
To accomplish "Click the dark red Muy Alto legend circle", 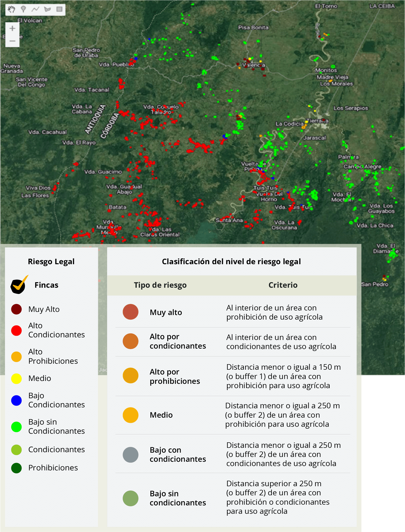I will [x=16, y=309].
